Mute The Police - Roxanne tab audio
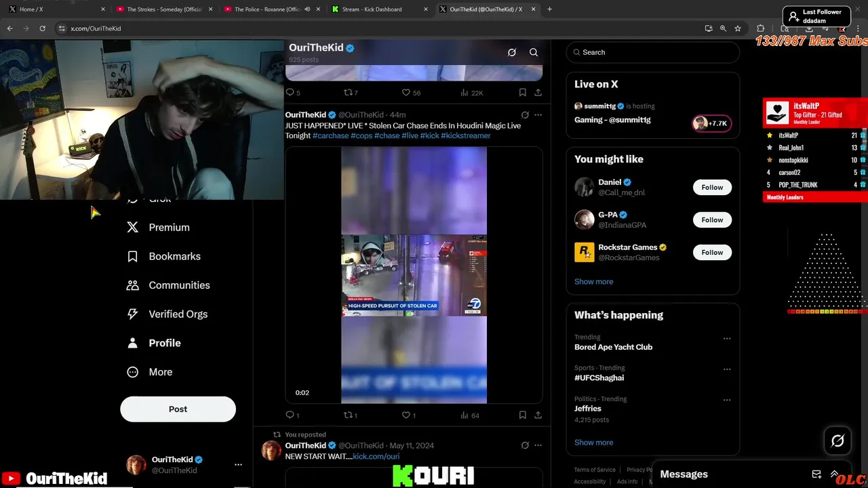Image resolution: width=868 pixels, height=488 pixels. [x=307, y=9]
